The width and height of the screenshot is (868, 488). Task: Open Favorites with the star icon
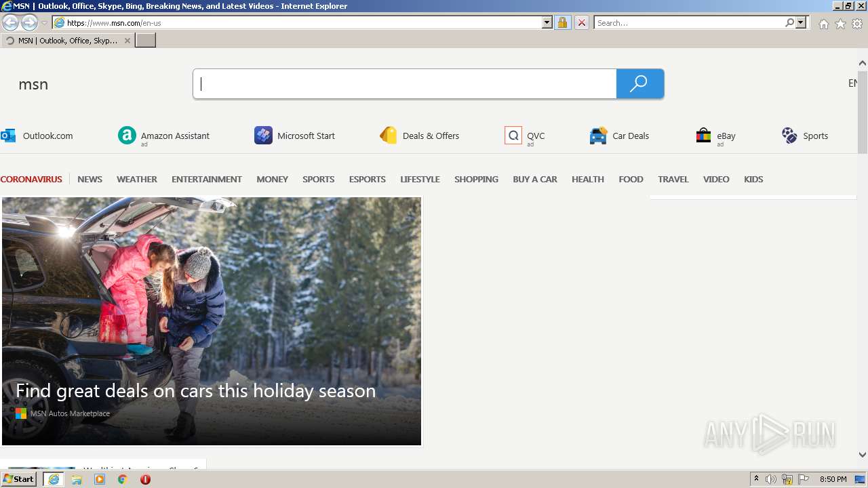click(840, 24)
